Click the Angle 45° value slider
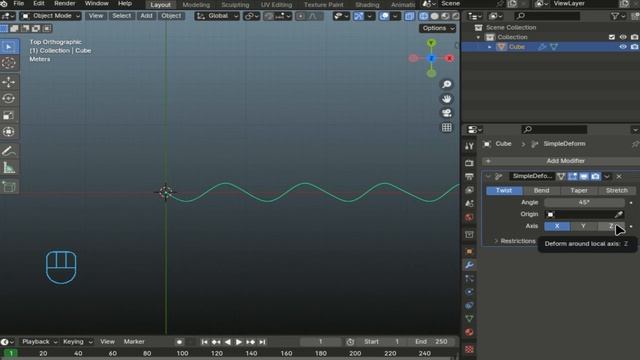 (584, 202)
